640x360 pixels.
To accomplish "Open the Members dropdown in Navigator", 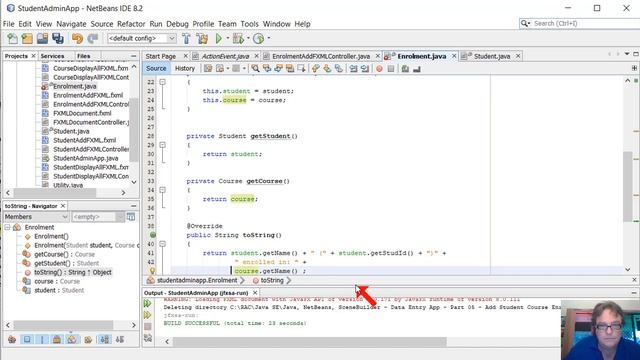I will pyautogui.click(x=36, y=217).
